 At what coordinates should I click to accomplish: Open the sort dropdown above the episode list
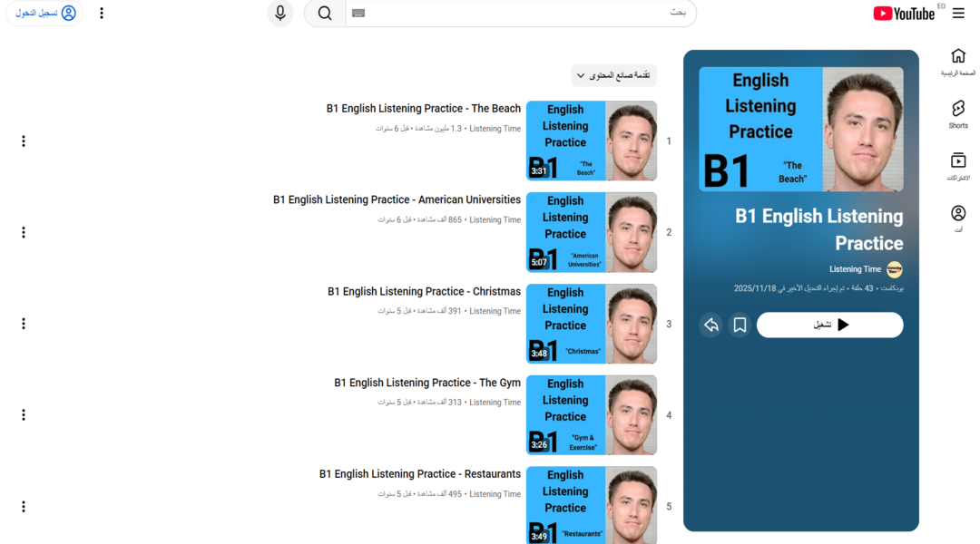pyautogui.click(x=613, y=75)
